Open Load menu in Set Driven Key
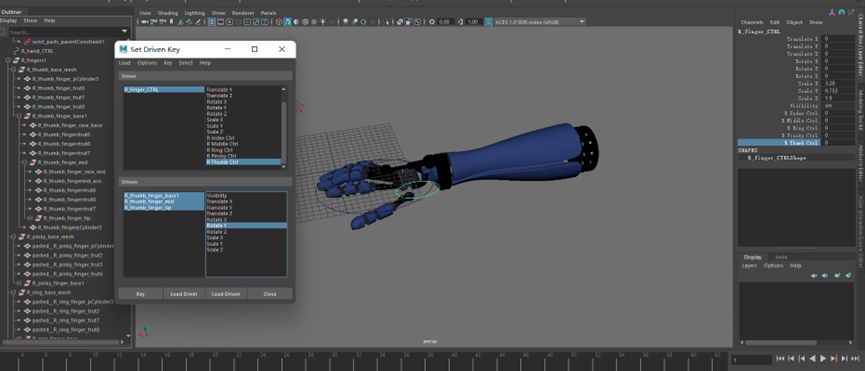This screenshot has height=371, width=865. [125, 63]
